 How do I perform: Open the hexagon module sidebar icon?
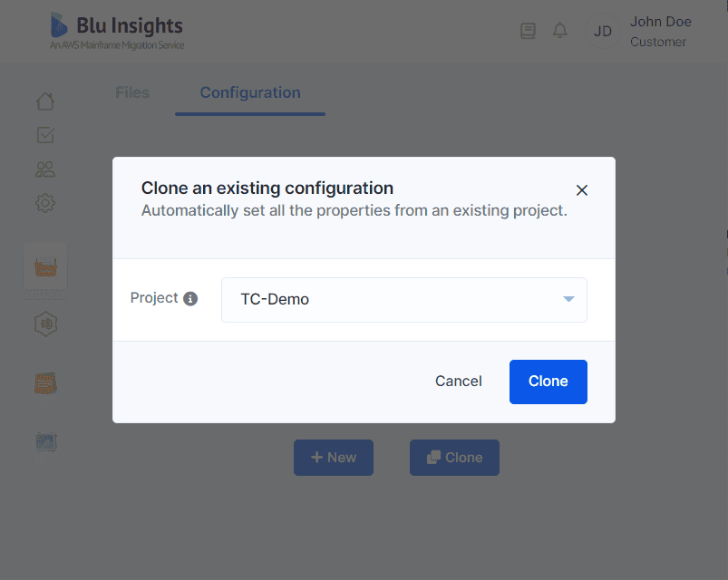(45, 324)
